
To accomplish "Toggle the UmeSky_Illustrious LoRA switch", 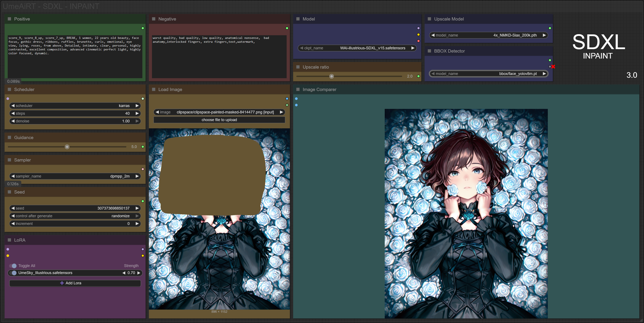I will [13, 273].
